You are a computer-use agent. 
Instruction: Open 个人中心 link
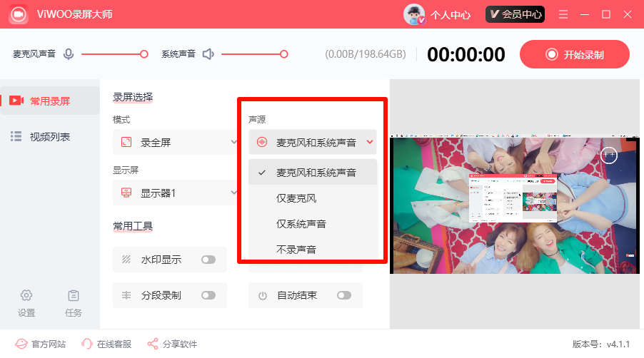(x=451, y=15)
